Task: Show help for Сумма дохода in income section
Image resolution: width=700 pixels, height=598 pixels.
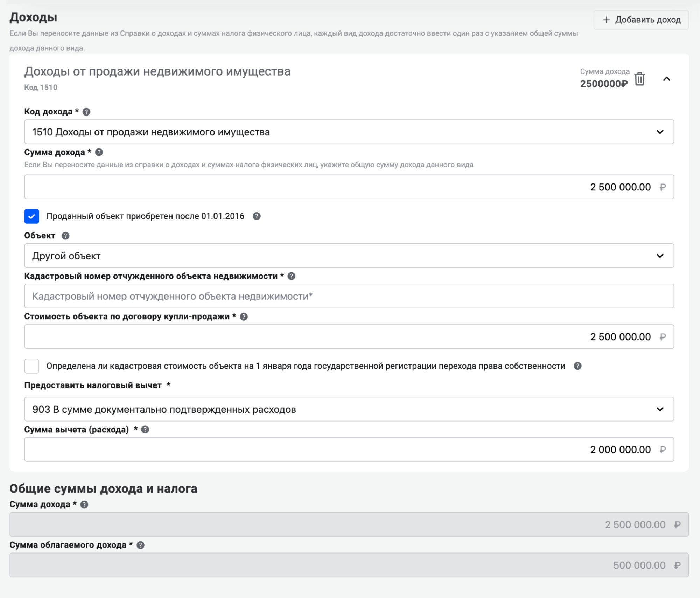Action: (x=99, y=152)
